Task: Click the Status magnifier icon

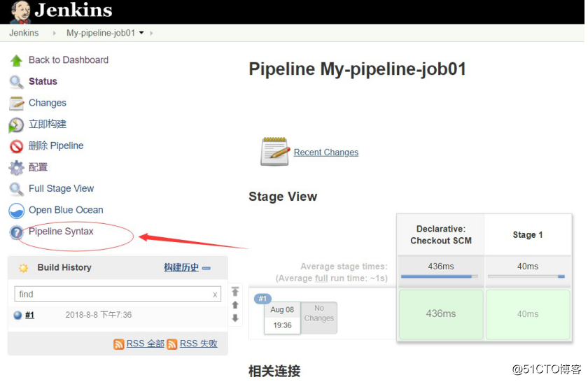Action: pos(16,82)
